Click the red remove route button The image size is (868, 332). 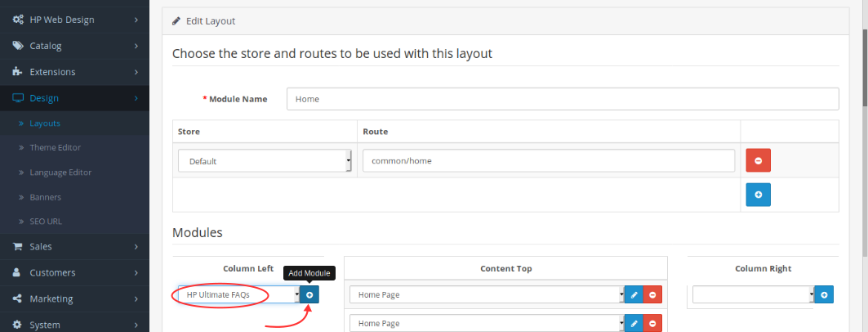point(758,160)
